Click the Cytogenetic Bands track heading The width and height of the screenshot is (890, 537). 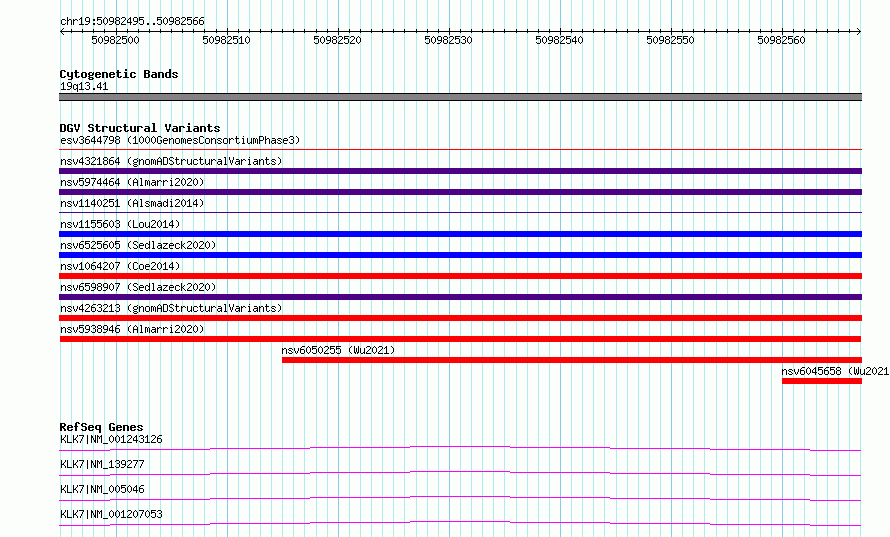pyautogui.click(x=119, y=74)
